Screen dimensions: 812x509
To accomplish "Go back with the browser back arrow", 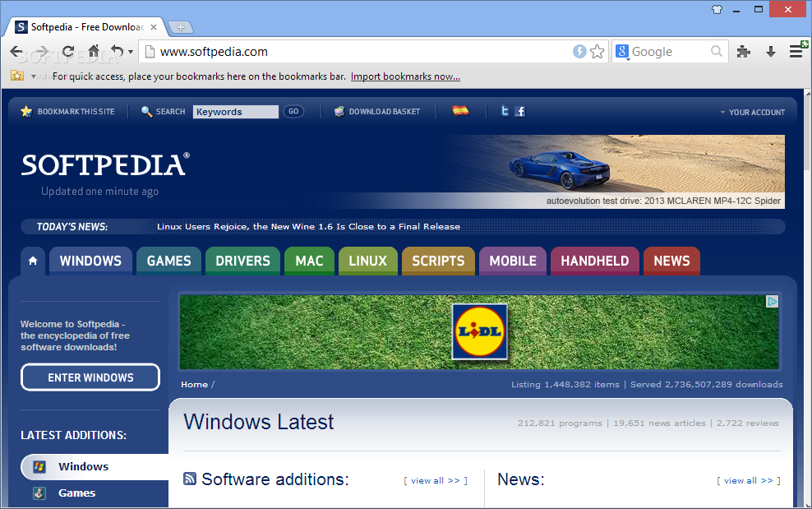I will pos(16,51).
